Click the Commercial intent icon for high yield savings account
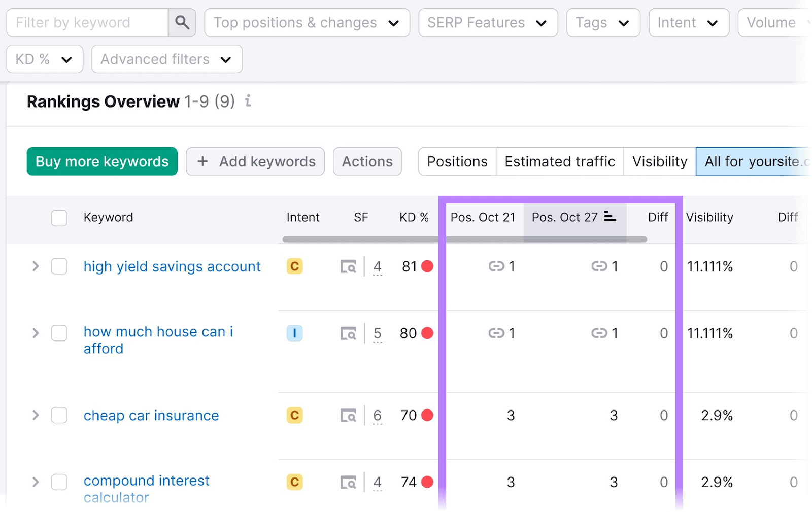Image resolution: width=812 pixels, height=512 pixels. click(x=294, y=266)
